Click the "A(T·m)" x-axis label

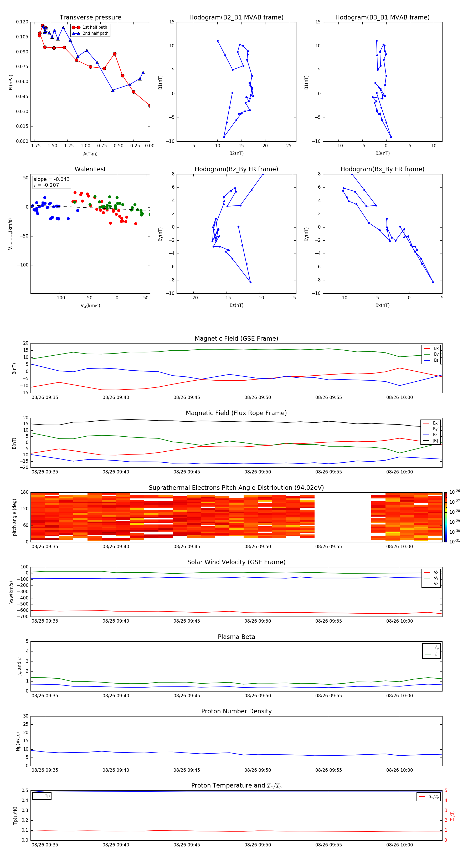point(90,154)
